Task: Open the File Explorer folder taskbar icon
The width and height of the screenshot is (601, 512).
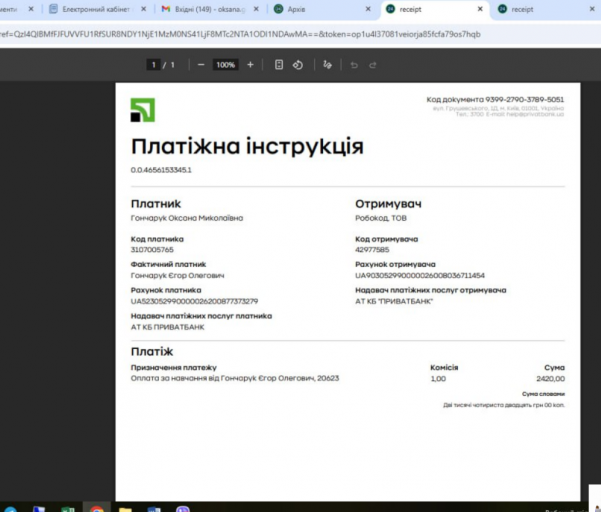Action: [125, 509]
